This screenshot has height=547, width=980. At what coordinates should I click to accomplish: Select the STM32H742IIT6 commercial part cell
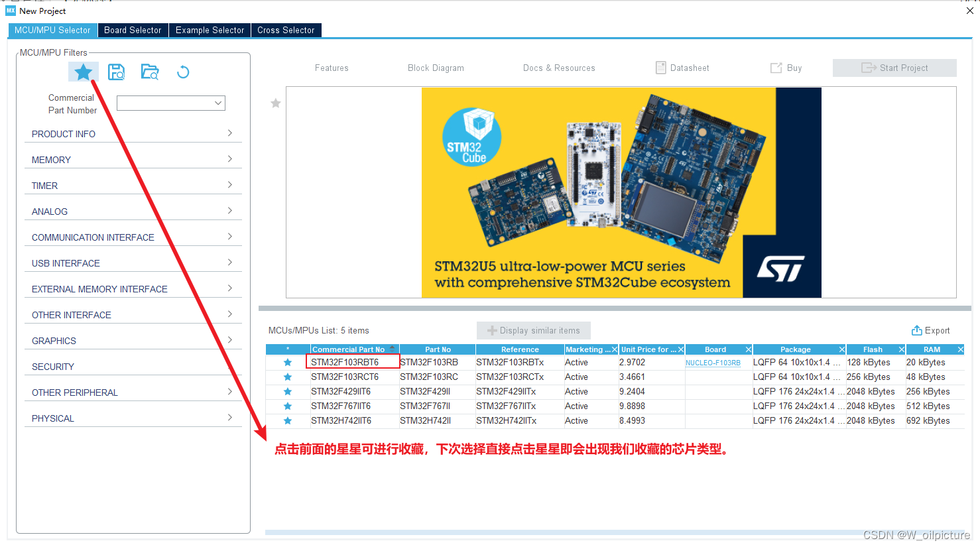coord(355,421)
